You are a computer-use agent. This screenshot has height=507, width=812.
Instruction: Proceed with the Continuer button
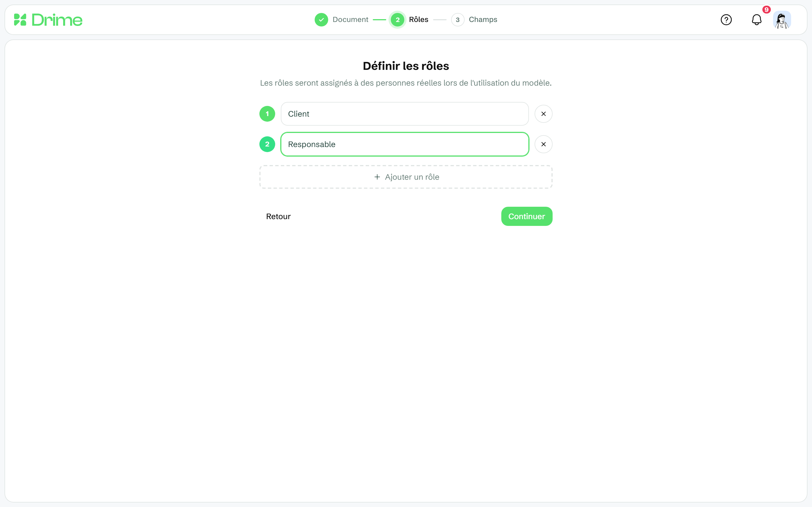[x=527, y=216]
